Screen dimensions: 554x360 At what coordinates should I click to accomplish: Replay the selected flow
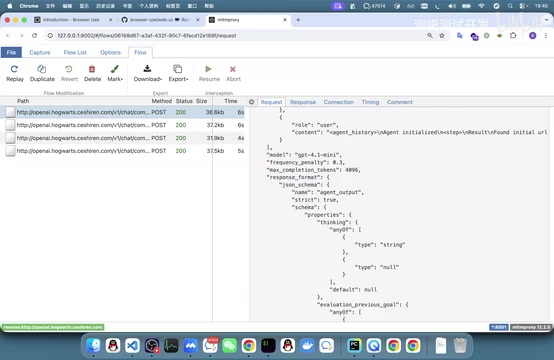pyautogui.click(x=15, y=73)
